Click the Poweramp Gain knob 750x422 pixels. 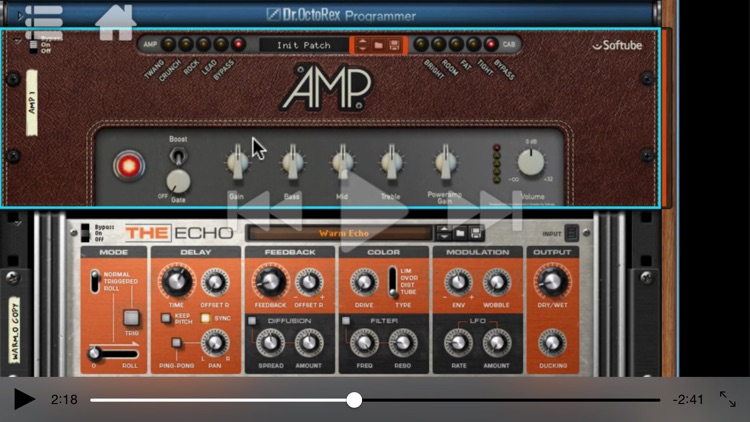(445, 163)
